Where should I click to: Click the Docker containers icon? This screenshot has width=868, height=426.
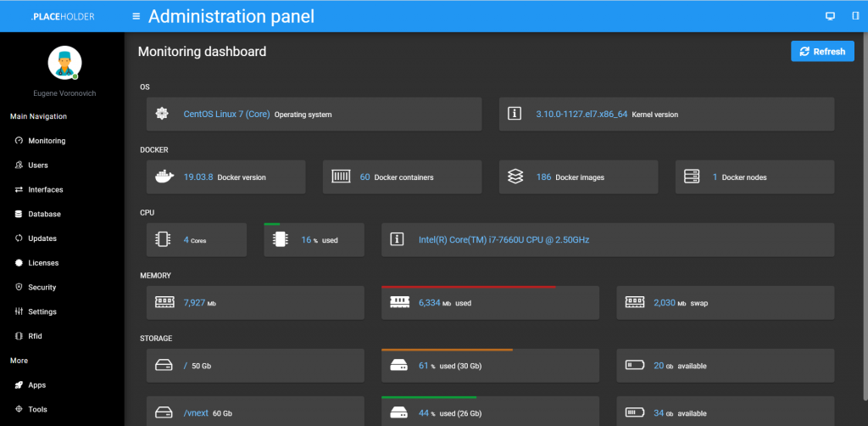pos(341,177)
